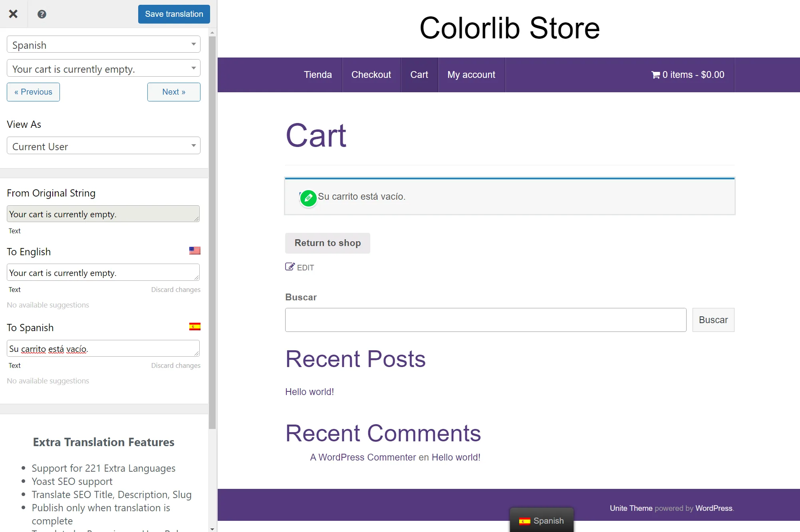
Task: Click the To Spanish translation field
Action: tap(103, 348)
